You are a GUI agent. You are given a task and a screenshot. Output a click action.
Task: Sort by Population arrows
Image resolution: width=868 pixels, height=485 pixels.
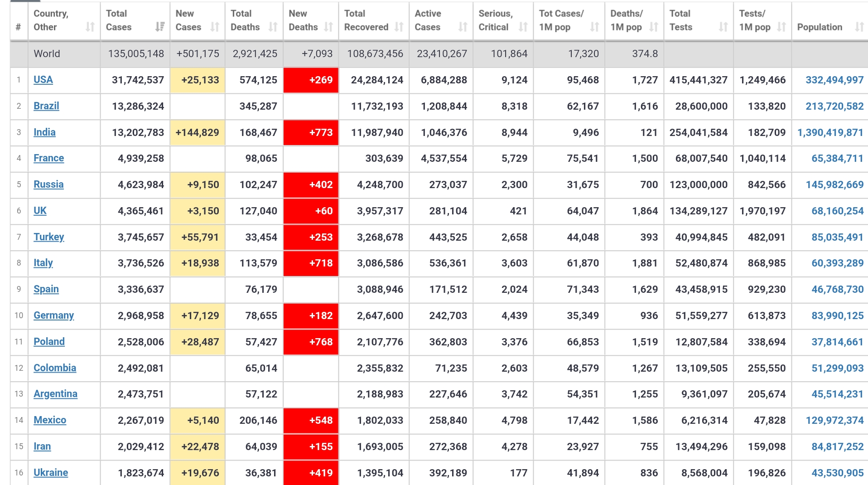[x=859, y=27]
